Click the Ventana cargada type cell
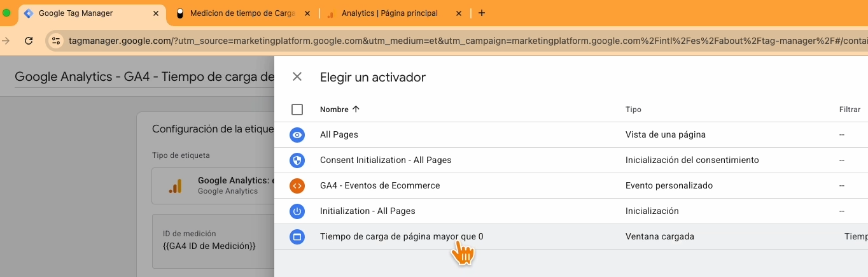This screenshot has width=868, height=277. pos(660,237)
